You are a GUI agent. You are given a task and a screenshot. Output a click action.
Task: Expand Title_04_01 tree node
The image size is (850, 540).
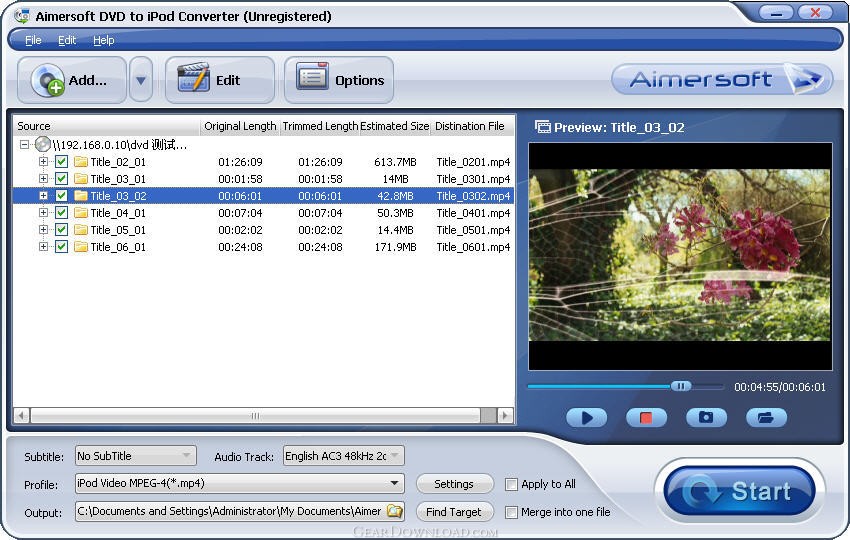(43, 213)
